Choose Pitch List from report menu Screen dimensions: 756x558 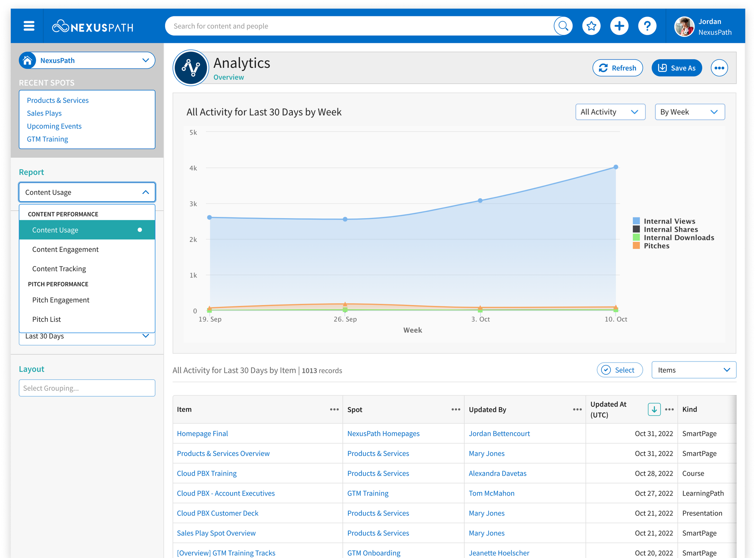coord(47,320)
